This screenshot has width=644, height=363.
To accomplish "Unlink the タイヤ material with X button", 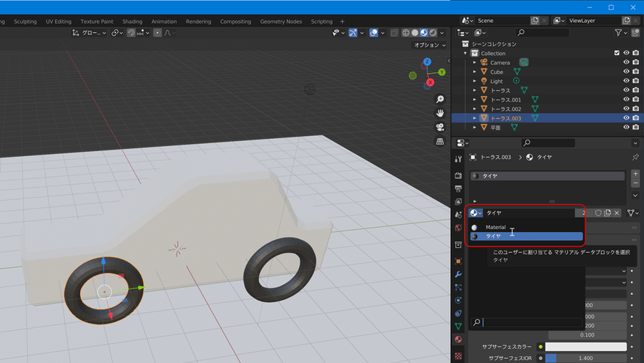I will coord(617,213).
